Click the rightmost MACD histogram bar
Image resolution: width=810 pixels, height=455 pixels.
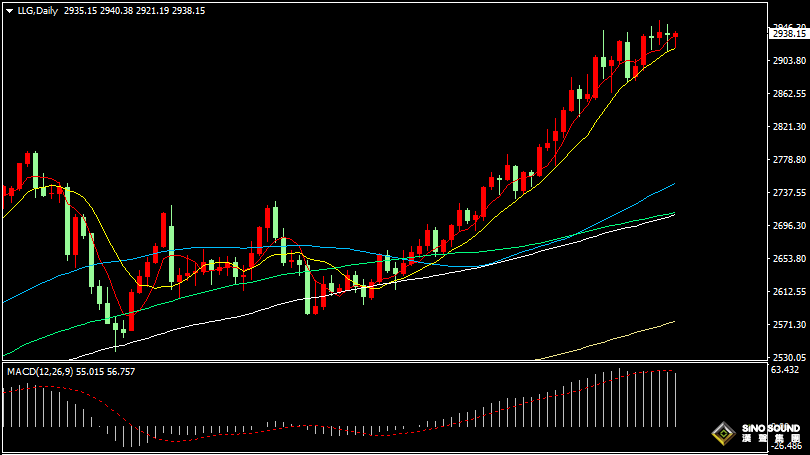pos(676,398)
